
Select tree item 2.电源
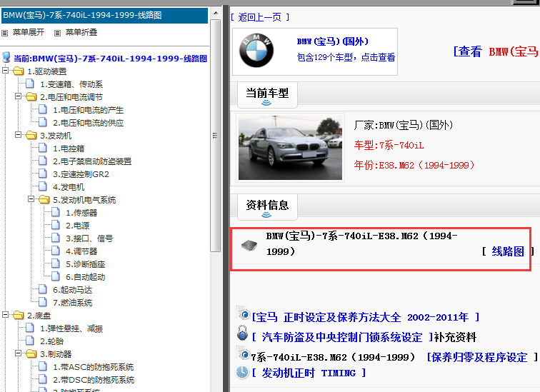pyautogui.click(x=77, y=226)
